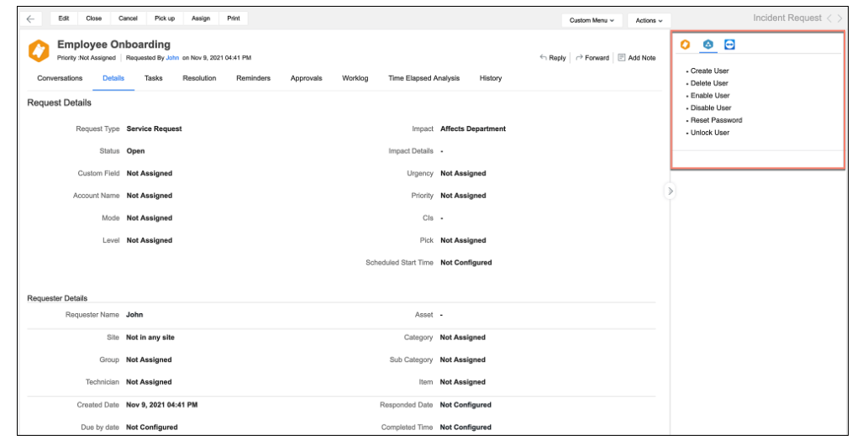Select Reset Password action

click(x=716, y=120)
